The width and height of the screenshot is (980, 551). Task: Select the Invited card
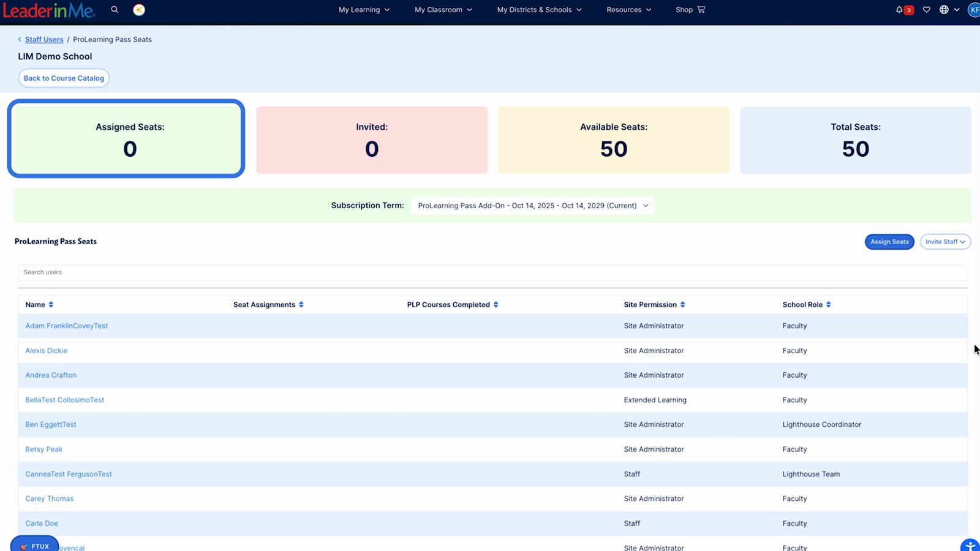[x=372, y=140]
